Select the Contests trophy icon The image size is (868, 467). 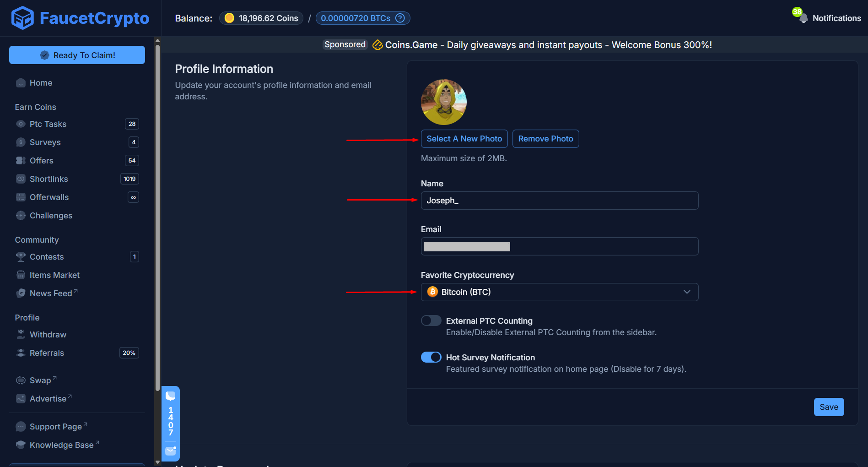pyautogui.click(x=21, y=256)
